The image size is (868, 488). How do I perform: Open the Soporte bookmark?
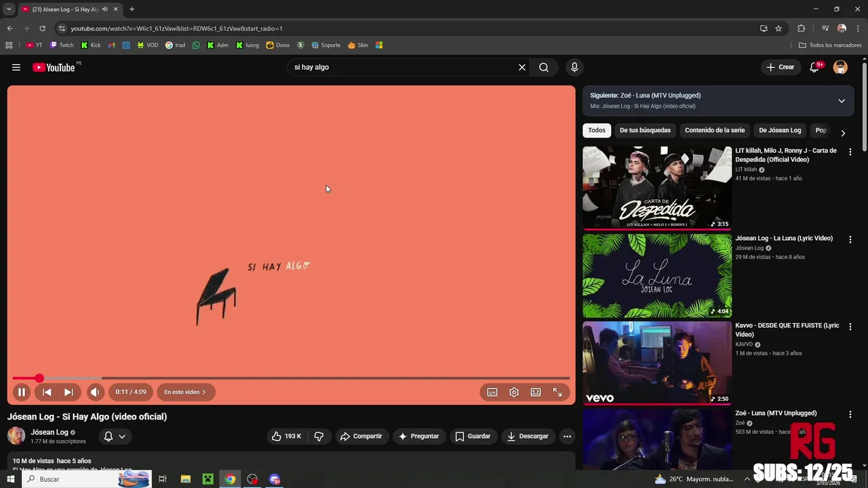tap(325, 45)
